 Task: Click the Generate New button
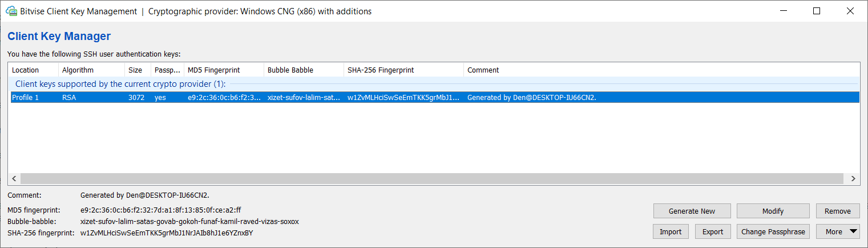692,211
